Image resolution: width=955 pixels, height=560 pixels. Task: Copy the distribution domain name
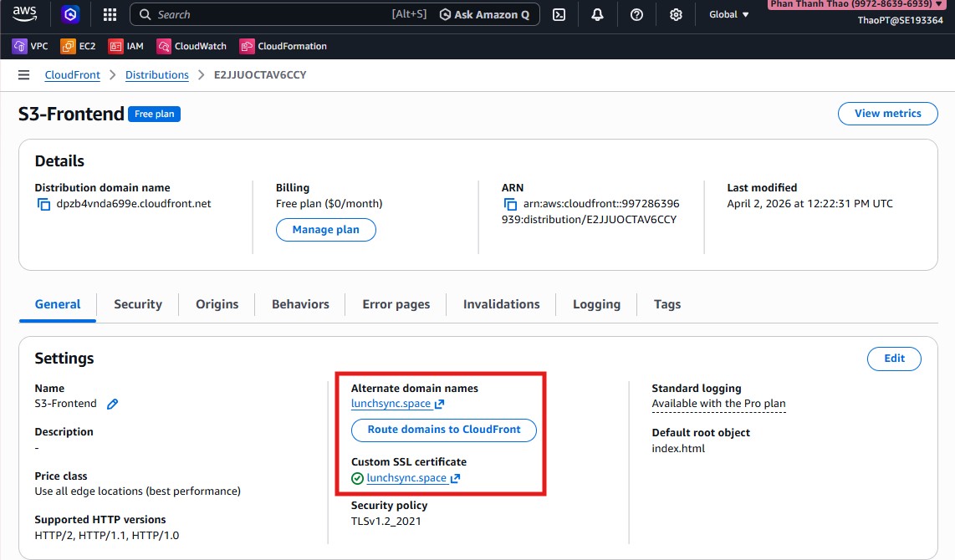click(x=43, y=204)
